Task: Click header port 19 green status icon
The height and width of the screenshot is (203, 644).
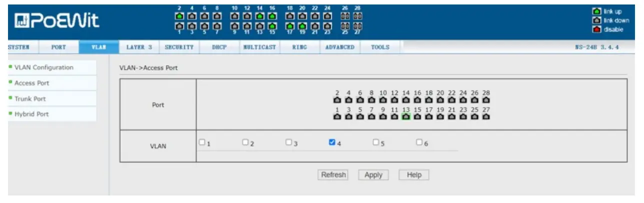Action: click(x=303, y=25)
